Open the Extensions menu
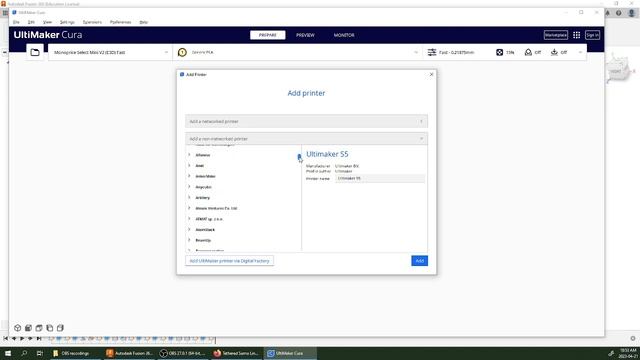The height and width of the screenshot is (360, 640). pyautogui.click(x=92, y=22)
